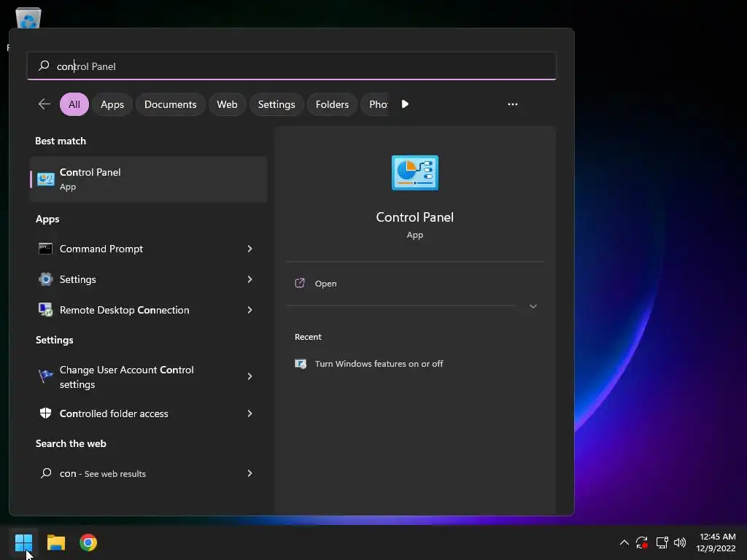Expand Controlled folder access chevron
This screenshot has width=747, height=560.
249,413
